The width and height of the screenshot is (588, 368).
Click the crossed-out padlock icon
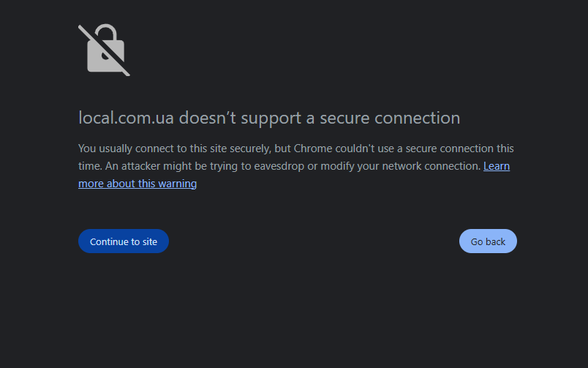105,50
